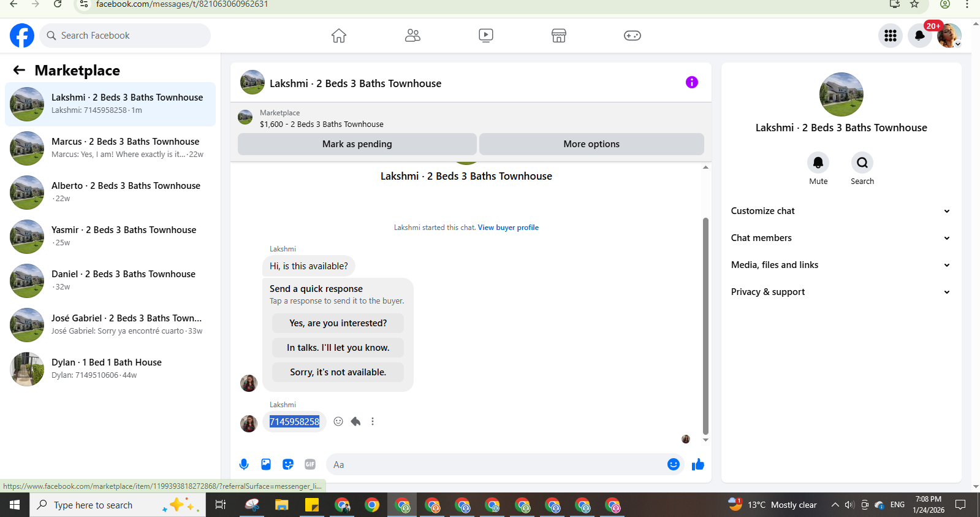
Task: Click Lakshmi's avatar beside phone message
Action: [x=249, y=424]
